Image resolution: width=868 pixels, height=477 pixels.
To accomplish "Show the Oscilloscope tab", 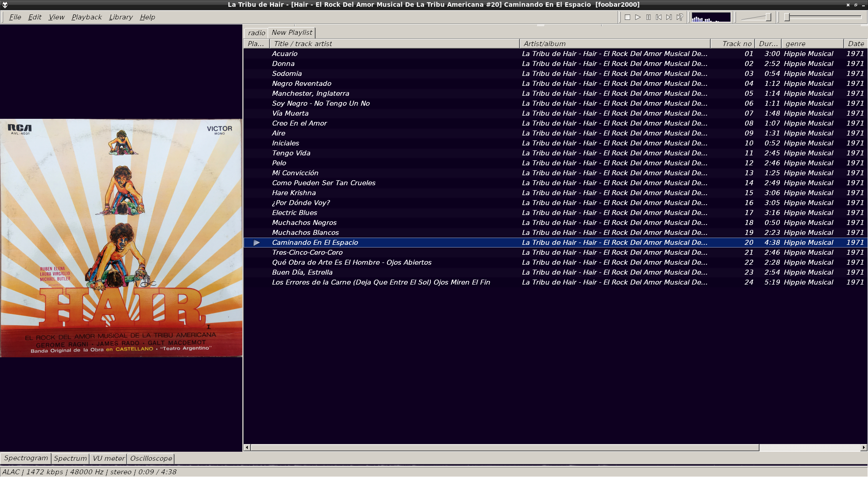I will tap(151, 458).
